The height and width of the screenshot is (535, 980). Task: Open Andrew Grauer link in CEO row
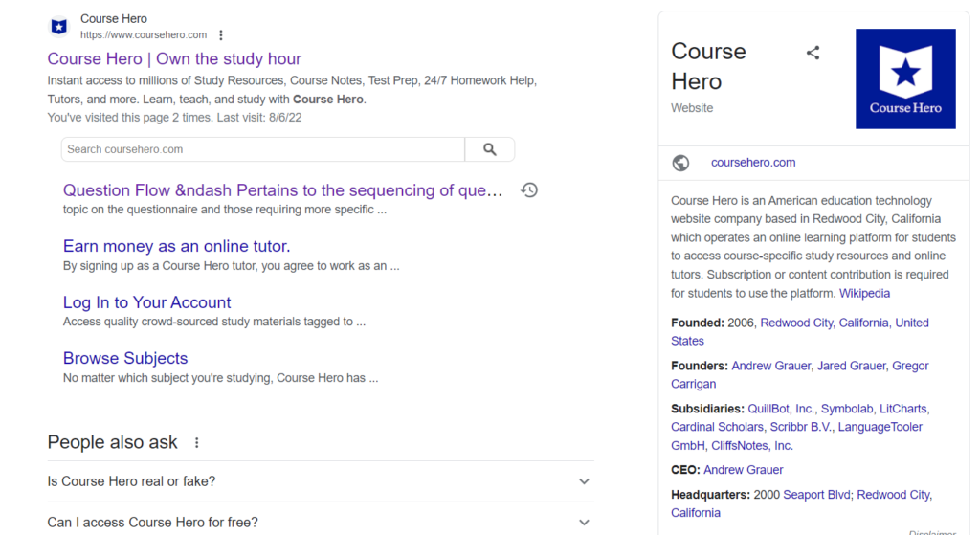[x=743, y=470]
